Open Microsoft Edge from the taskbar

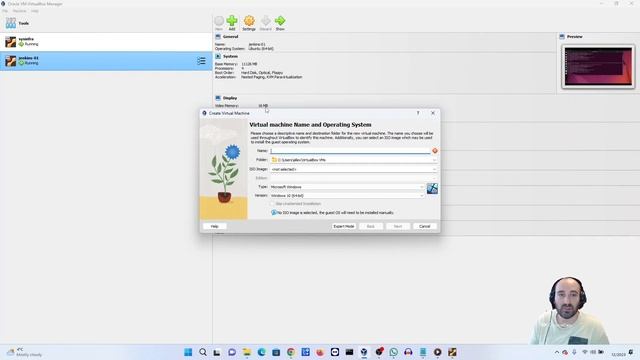click(x=261, y=352)
